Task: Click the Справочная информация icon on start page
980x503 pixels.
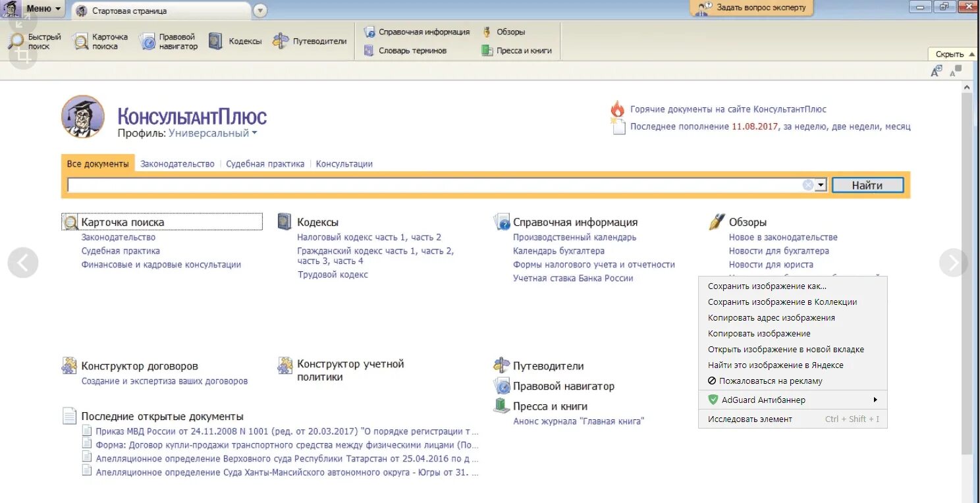Action: tap(501, 222)
